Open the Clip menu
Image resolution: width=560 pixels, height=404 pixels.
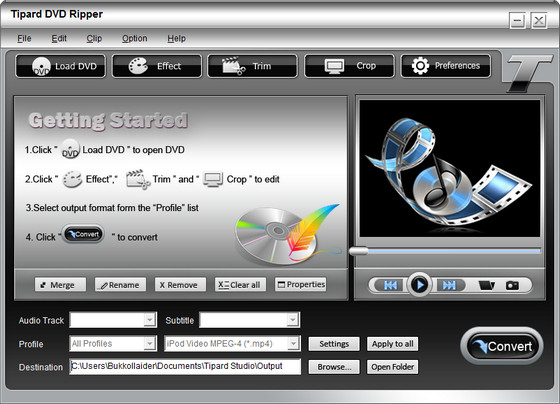pyautogui.click(x=94, y=38)
